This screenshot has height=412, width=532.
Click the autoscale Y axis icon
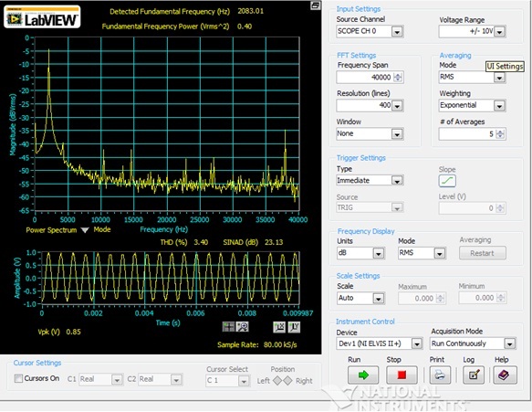[294, 327]
